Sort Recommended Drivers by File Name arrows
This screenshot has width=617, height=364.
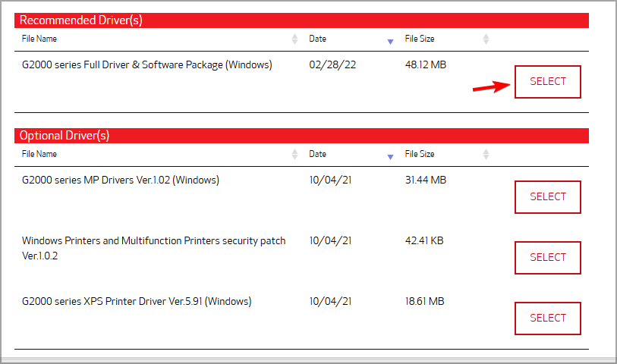tap(294, 39)
